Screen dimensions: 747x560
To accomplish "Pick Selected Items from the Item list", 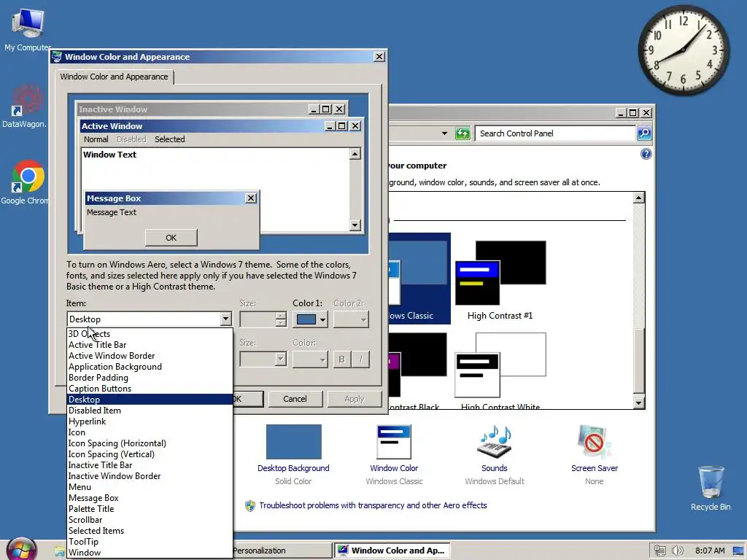I will pyautogui.click(x=150, y=531).
